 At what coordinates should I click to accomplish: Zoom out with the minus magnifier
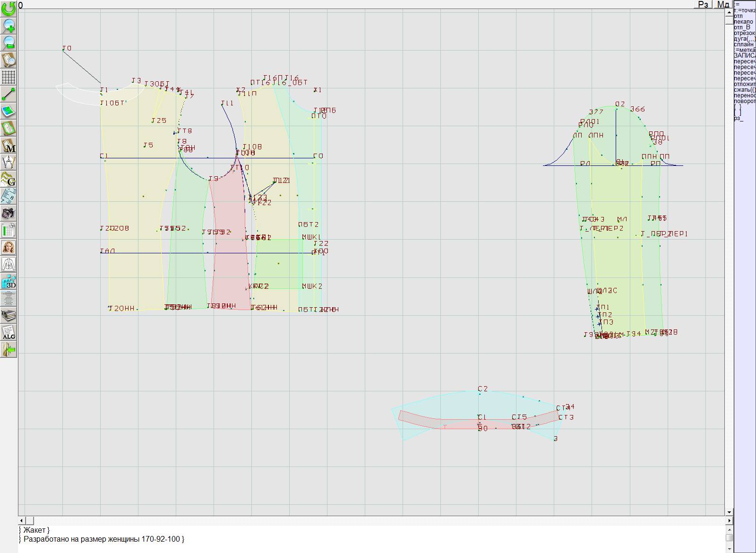pos(9,43)
